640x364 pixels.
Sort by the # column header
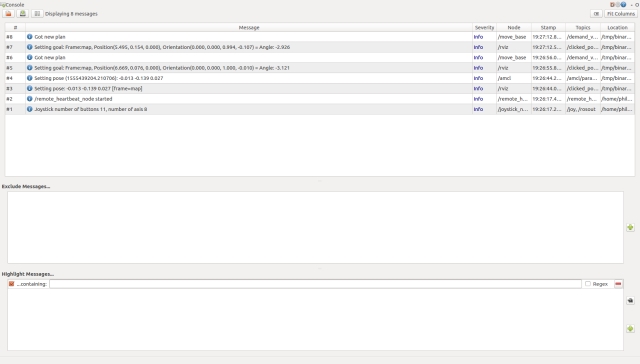tap(15, 27)
